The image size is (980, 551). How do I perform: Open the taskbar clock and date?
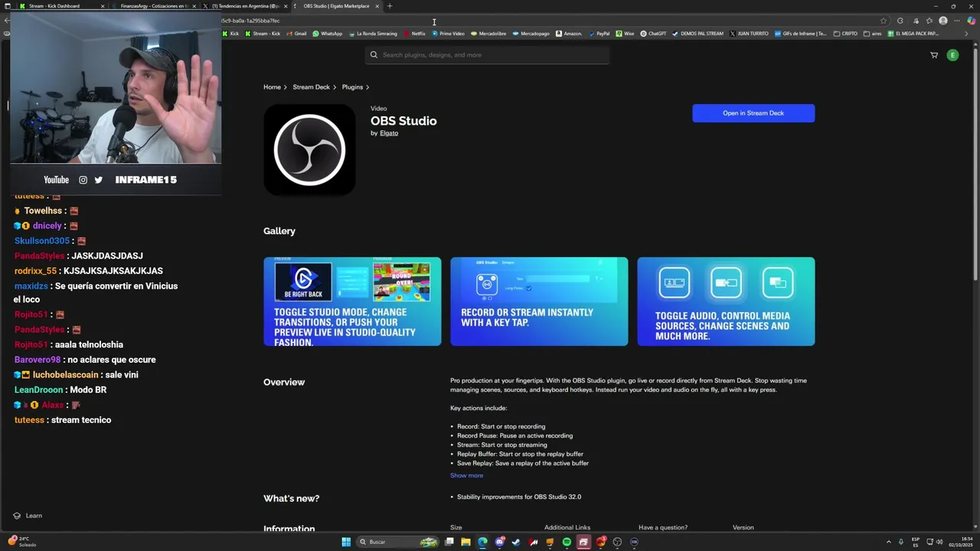tap(960, 542)
